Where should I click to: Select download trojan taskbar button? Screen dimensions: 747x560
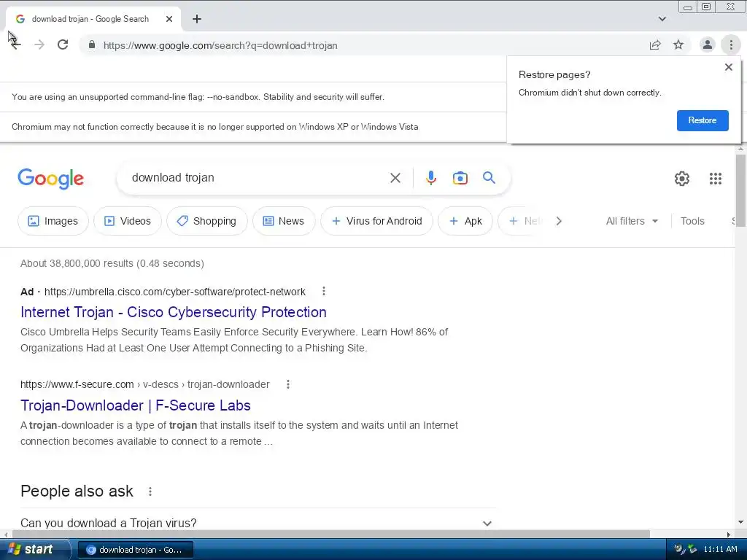coord(135,550)
